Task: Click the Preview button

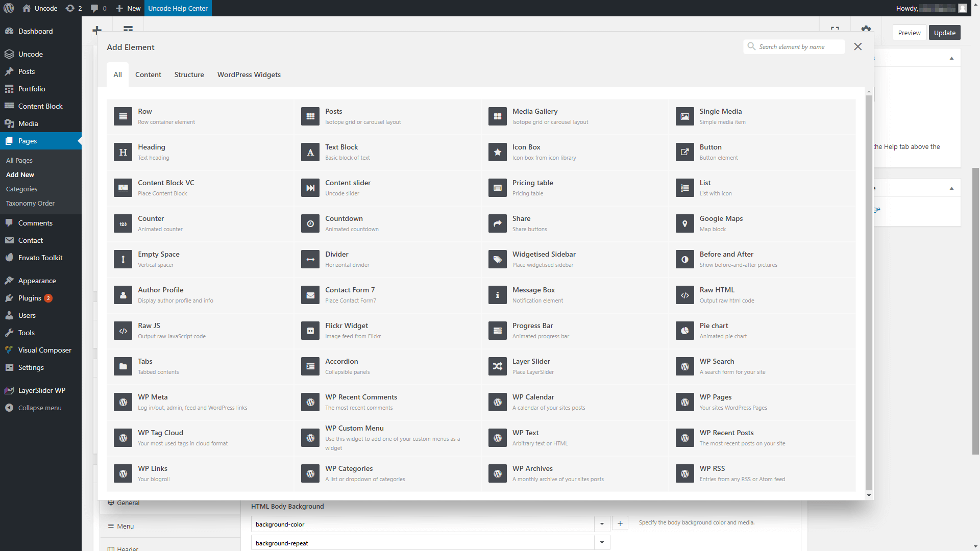Action: [x=909, y=33]
